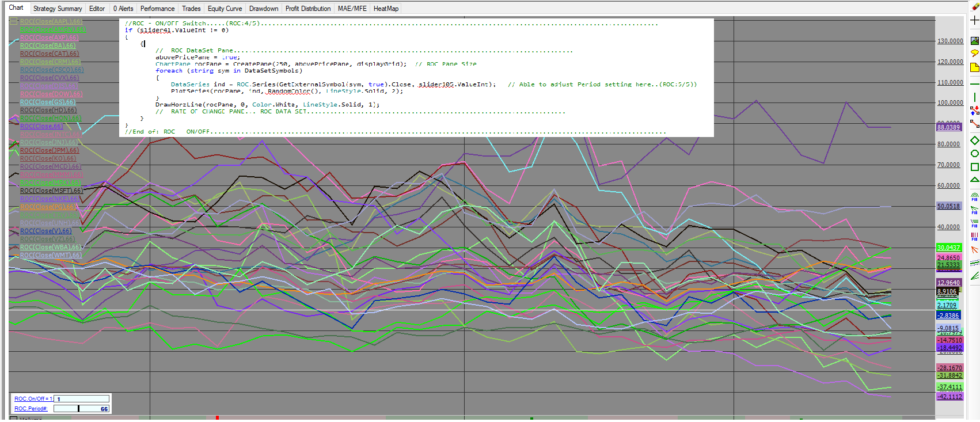Select the ROC(Close(AMGN),66) series label
This screenshot has height=422, width=980.
pos(53,29)
